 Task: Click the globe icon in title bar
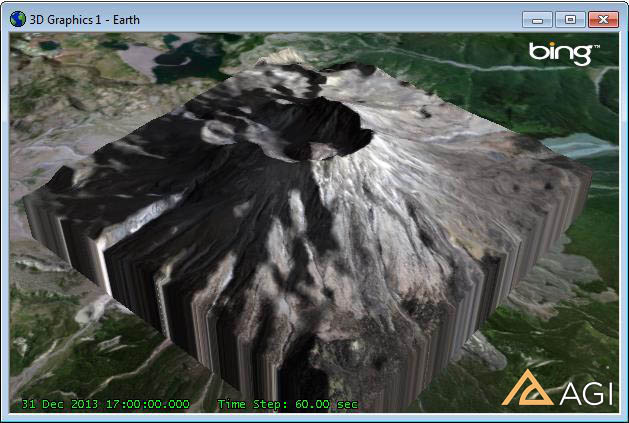click(18, 18)
